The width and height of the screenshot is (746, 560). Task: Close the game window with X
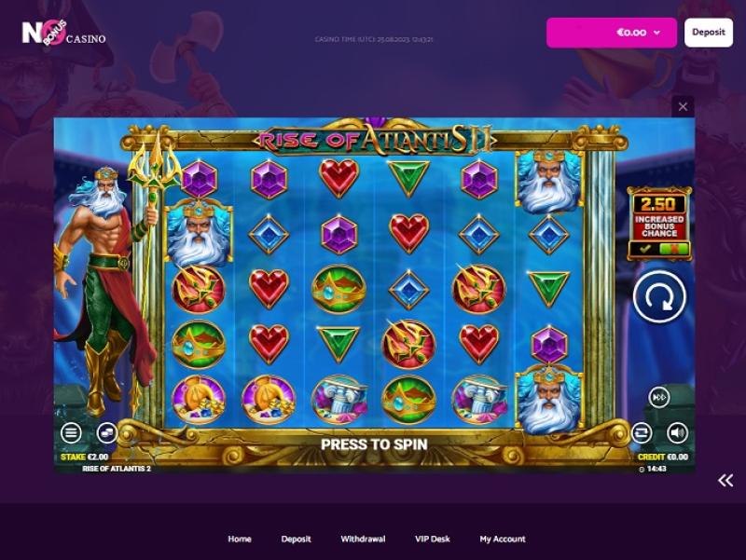pyautogui.click(x=683, y=106)
